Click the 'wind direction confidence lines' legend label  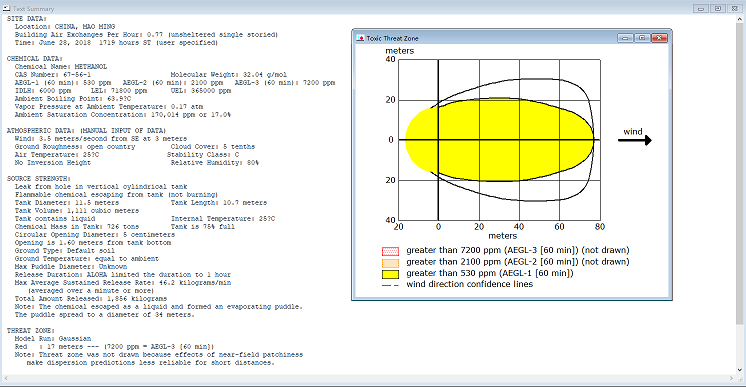click(x=470, y=284)
